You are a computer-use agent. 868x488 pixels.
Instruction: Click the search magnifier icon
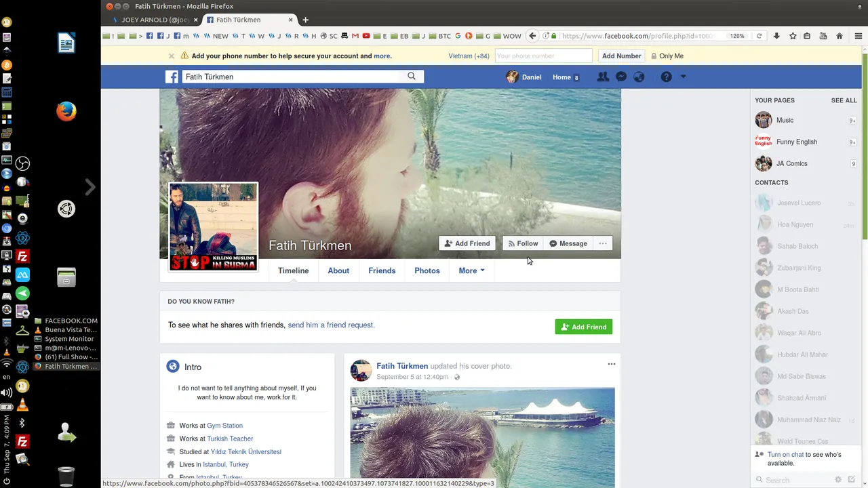412,77
